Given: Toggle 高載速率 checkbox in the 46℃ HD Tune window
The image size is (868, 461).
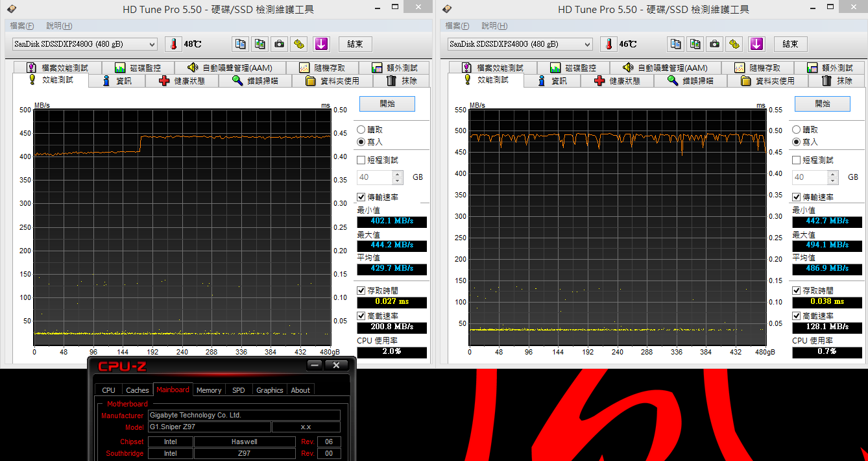Looking at the screenshot, I should pyautogui.click(x=797, y=316).
